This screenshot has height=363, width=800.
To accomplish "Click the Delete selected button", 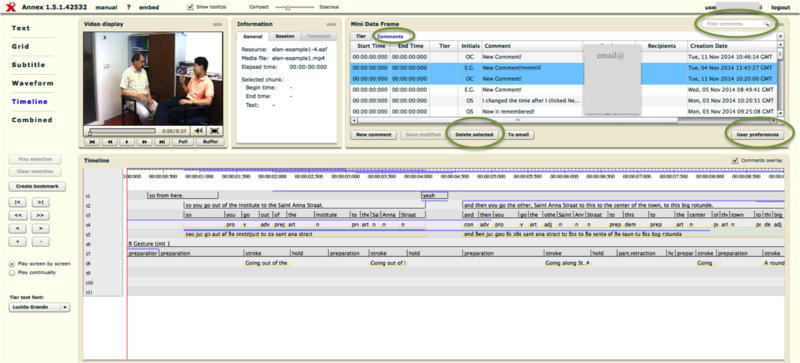I will (474, 135).
